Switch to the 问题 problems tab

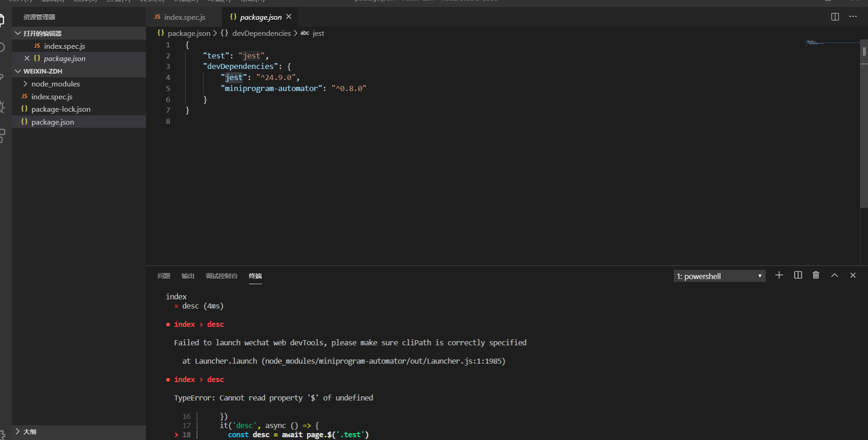164,276
